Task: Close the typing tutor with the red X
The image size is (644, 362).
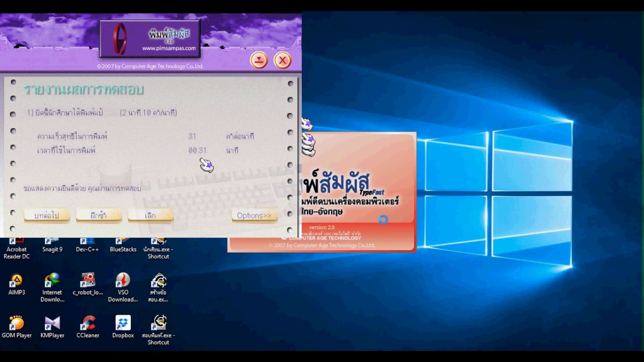Action: pos(283,60)
